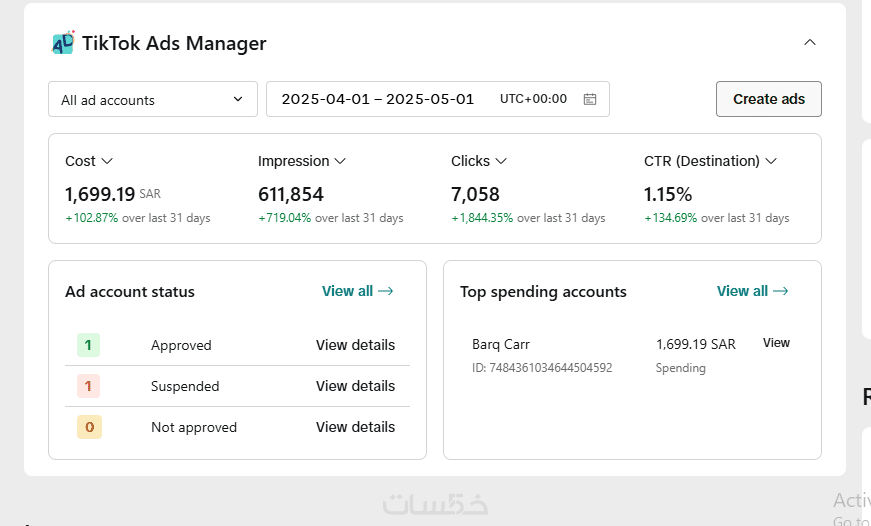Screen dimensions: 871x526
Task: Open View all for Ad account status
Action: point(357,291)
